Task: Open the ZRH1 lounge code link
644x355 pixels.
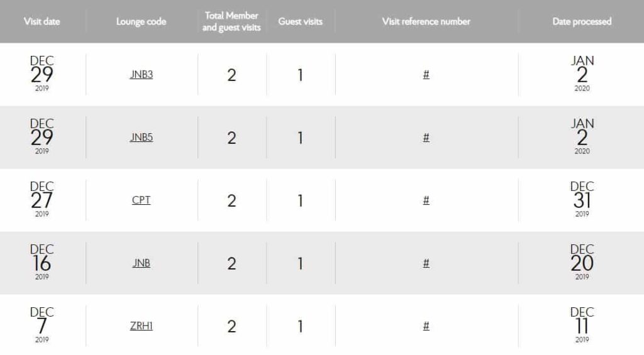Action: click(142, 326)
